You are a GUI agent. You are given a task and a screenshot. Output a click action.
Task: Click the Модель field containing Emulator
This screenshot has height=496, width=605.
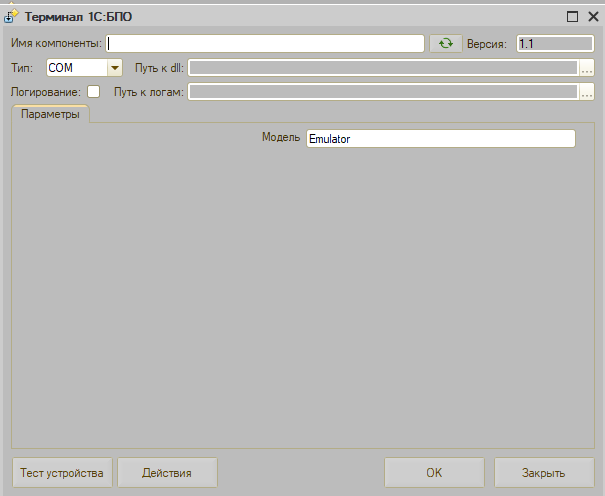[x=440, y=139]
